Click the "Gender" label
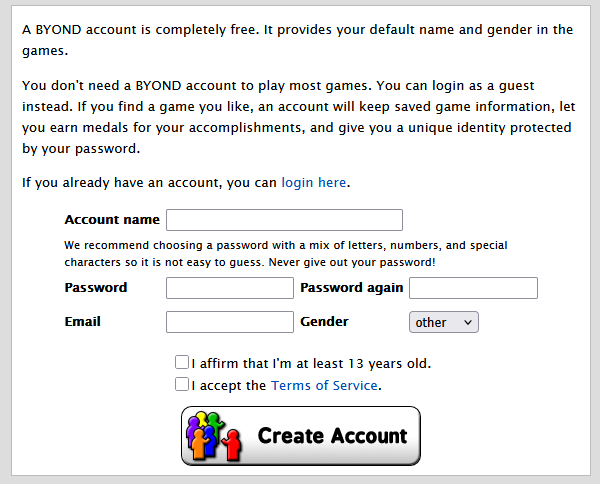Screen dimensions: 600x484 pos(324,322)
